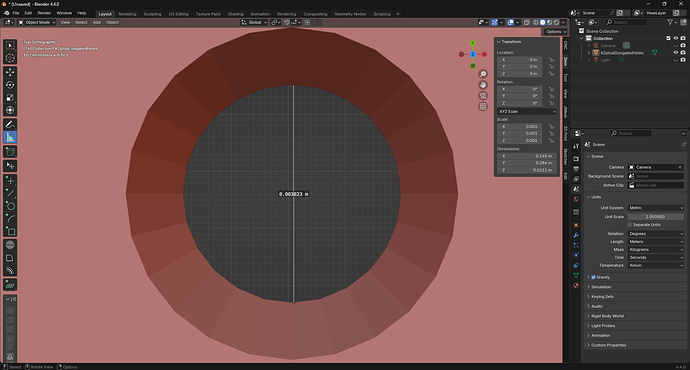The height and width of the screenshot is (370, 690).
Task: Toggle the Gravity checkbox
Action: click(x=593, y=277)
